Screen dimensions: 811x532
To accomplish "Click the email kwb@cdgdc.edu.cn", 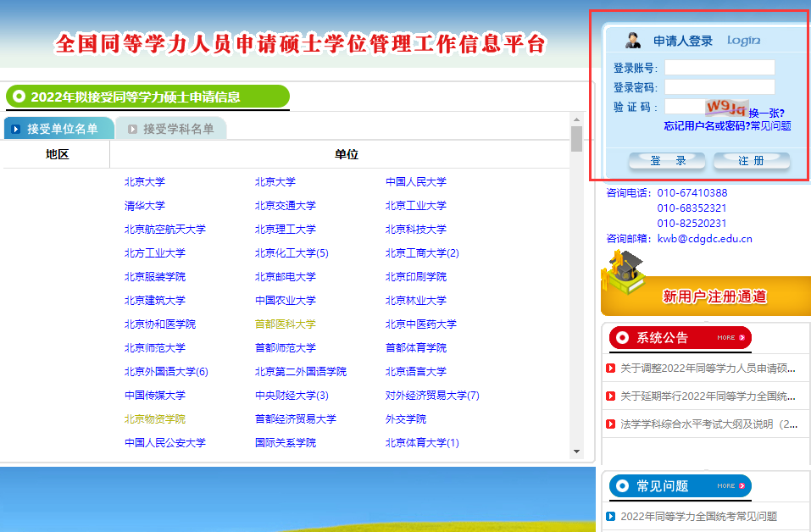I will click(704, 238).
